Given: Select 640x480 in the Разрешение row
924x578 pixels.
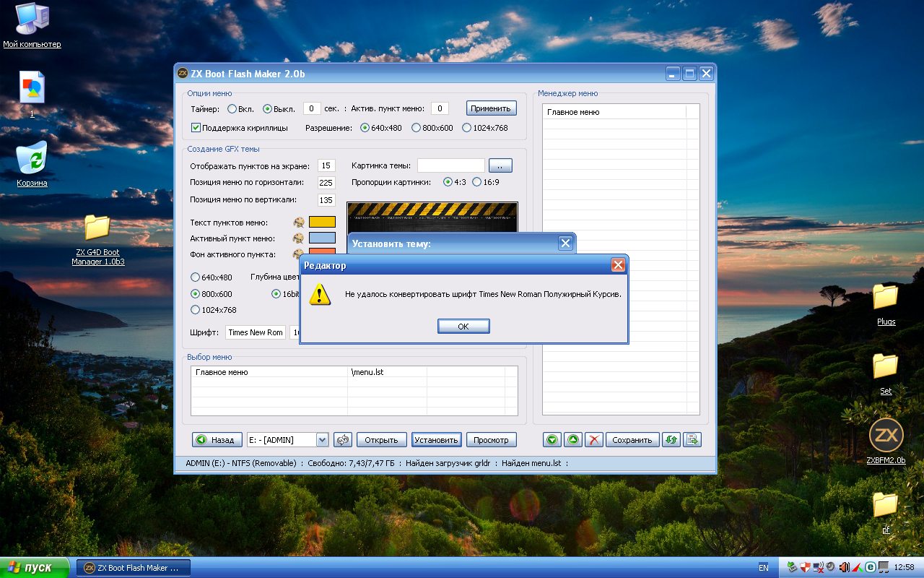Looking at the screenshot, I should click(365, 128).
